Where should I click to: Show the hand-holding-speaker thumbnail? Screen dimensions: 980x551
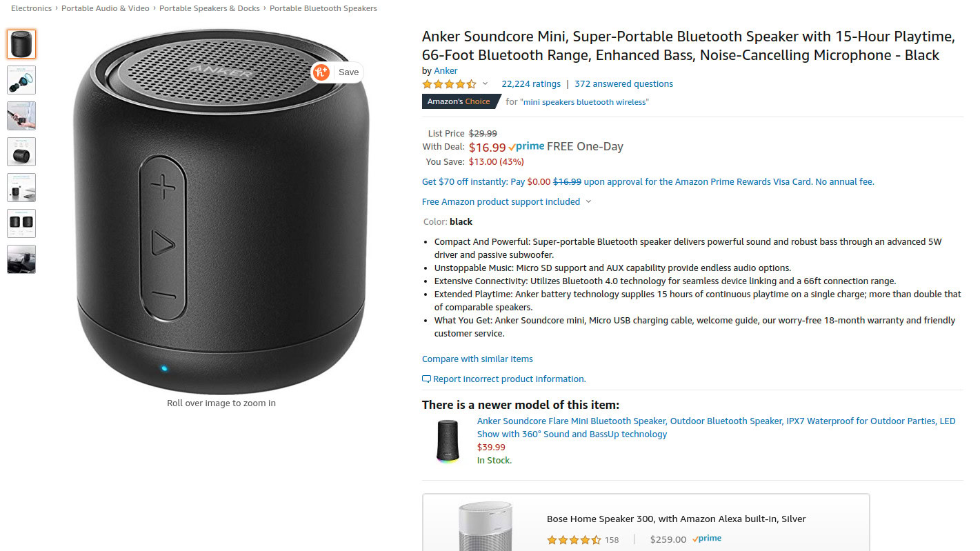coord(21,116)
